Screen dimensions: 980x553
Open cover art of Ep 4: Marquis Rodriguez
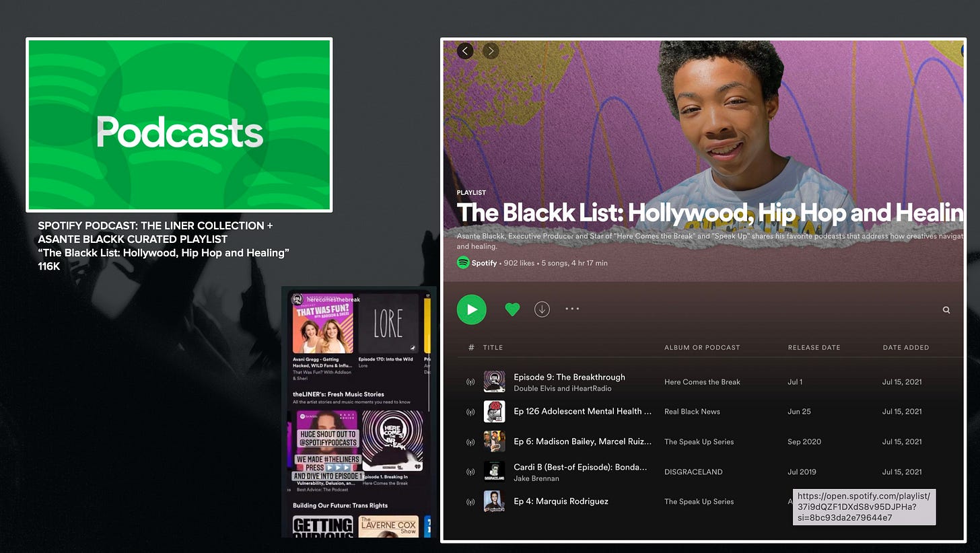(x=494, y=501)
